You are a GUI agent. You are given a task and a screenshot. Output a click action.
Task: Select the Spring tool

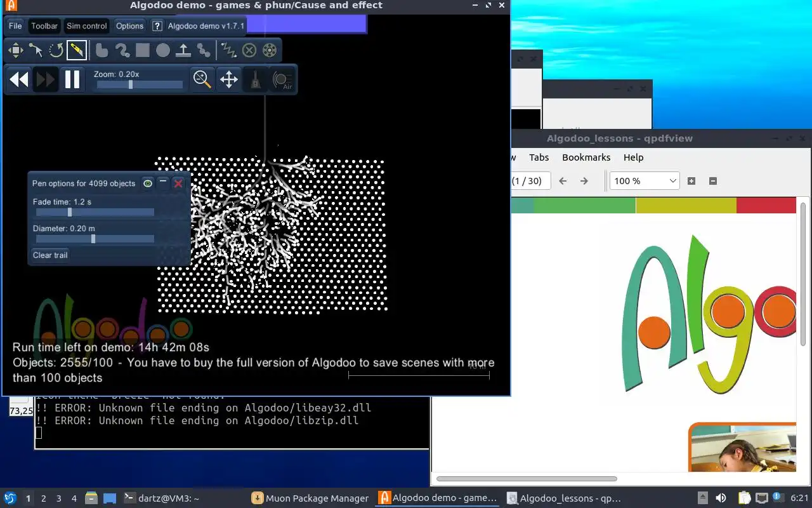pyautogui.click(x=228, y=50)
